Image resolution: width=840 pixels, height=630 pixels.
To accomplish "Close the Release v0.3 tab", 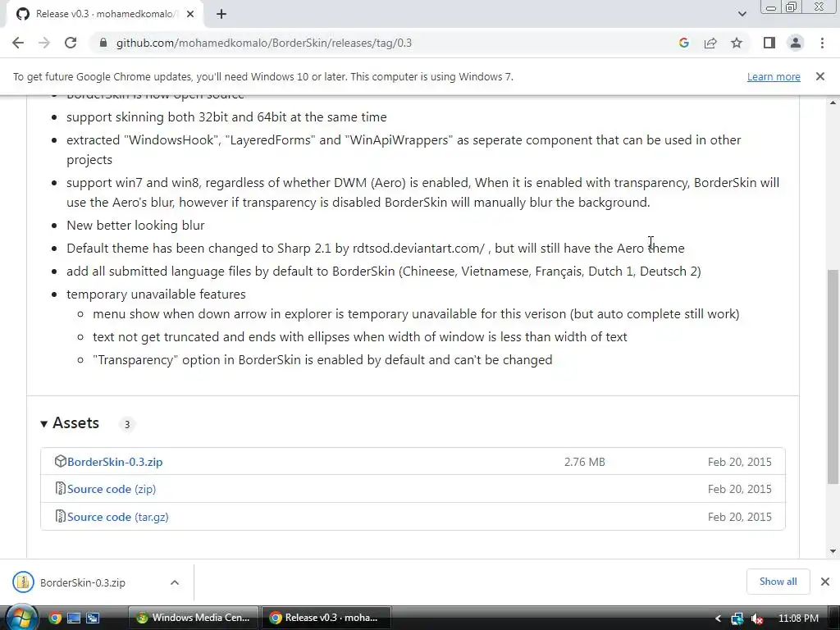I will click(x=190, y=14).
